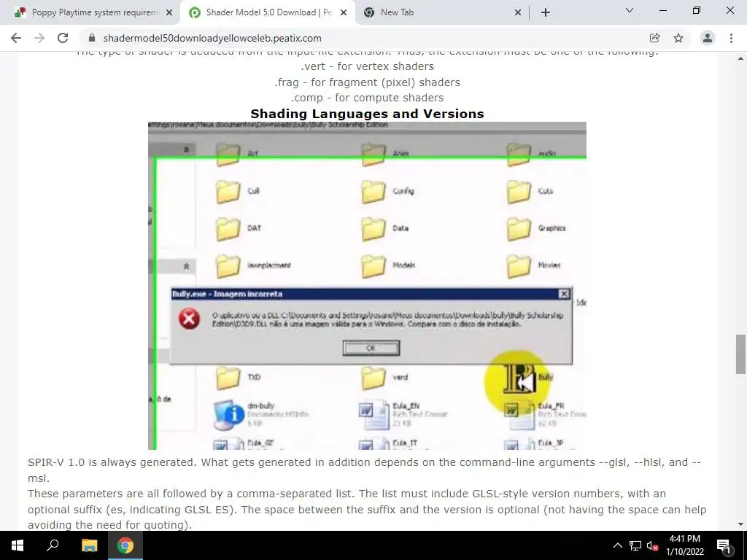Open the Windows Start menu
Viewport: 747px width, 560px height.
[18, 545]
